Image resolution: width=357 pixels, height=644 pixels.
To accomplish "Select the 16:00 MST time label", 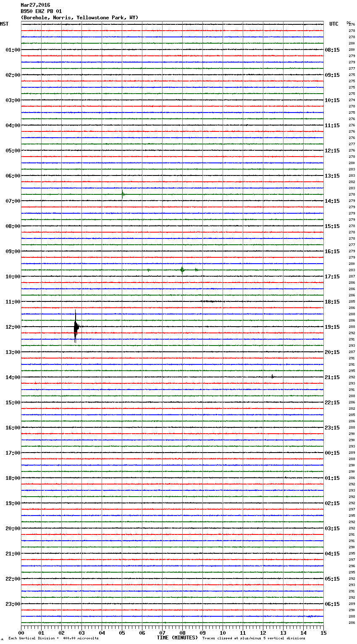I will (13, 428).
